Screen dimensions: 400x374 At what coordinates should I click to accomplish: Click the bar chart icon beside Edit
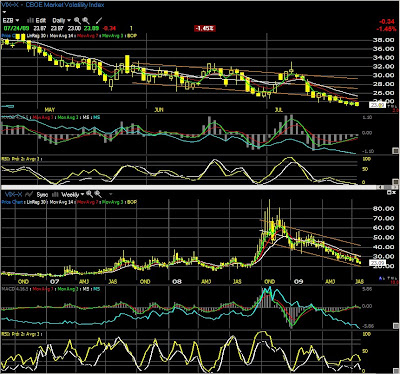30,21
